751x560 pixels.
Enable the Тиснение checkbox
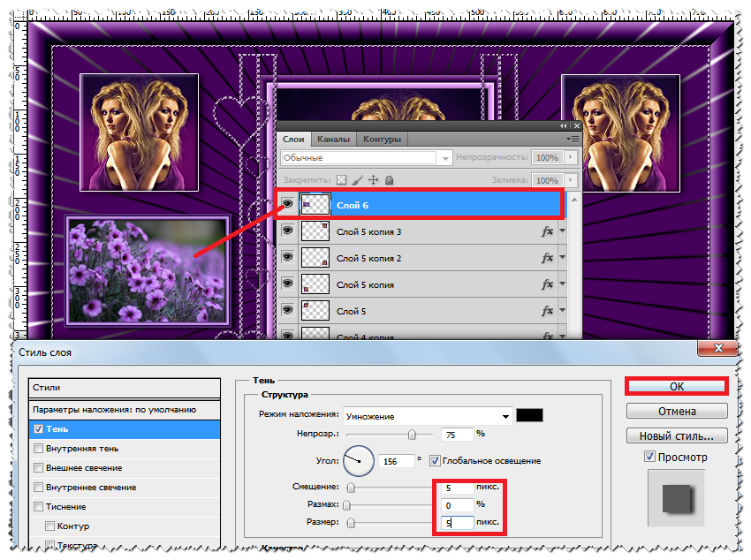[38, 506]
